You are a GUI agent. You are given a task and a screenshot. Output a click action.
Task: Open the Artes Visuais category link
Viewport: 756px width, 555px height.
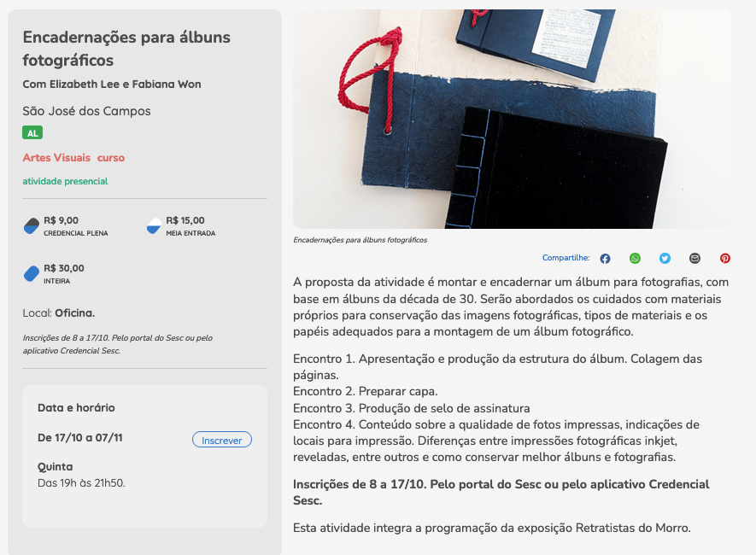coord(56,158)
